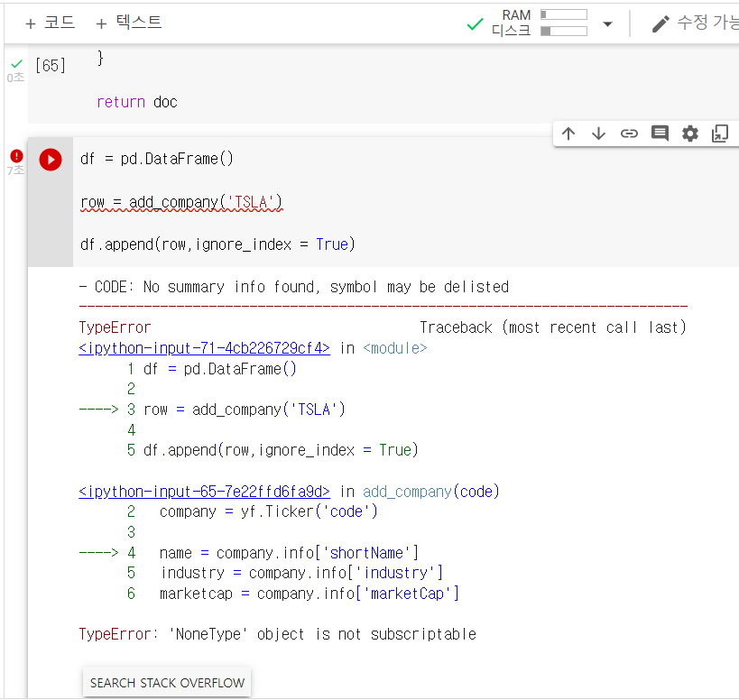739x700 pixels.
Task: Mirror cell in tab icon
Action: click(x=720, y=134)
